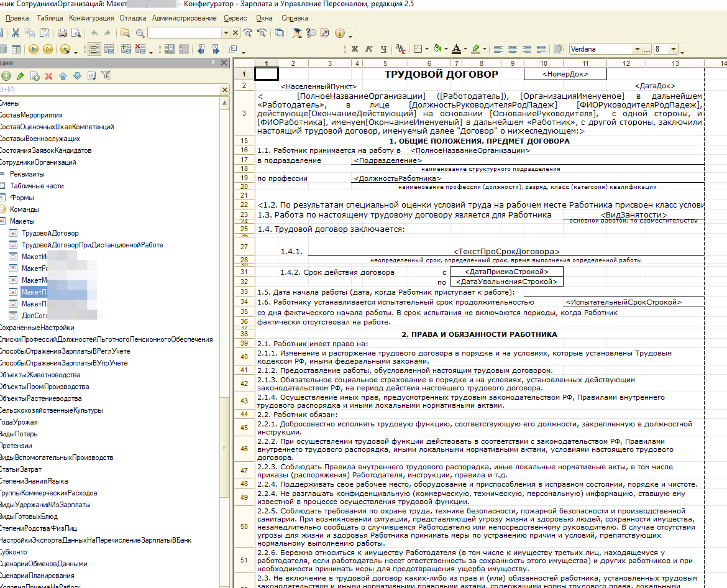Open the Verdana font name dropdown
Image resolution: width=727 pixels, height=588 pixels.
click(x=637, y=49)
